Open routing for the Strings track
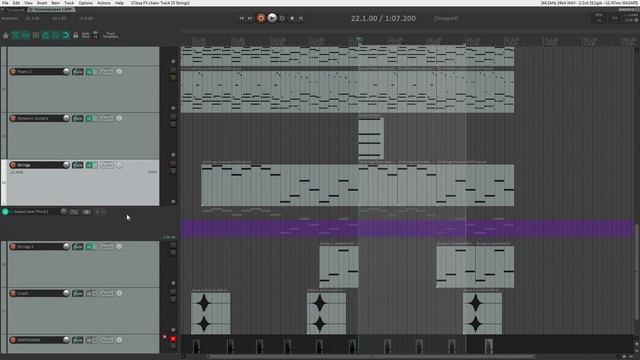The height and width of the screenshot is (360, 640). pos(78,165)
